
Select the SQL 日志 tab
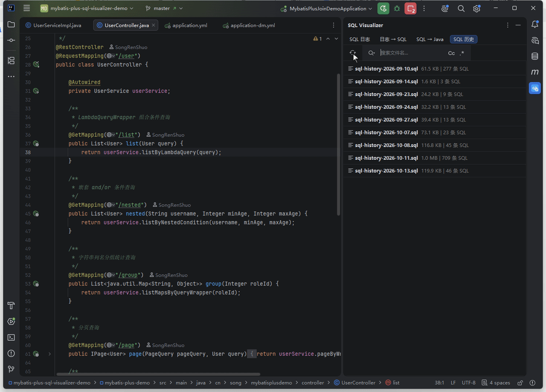[360, 39]
